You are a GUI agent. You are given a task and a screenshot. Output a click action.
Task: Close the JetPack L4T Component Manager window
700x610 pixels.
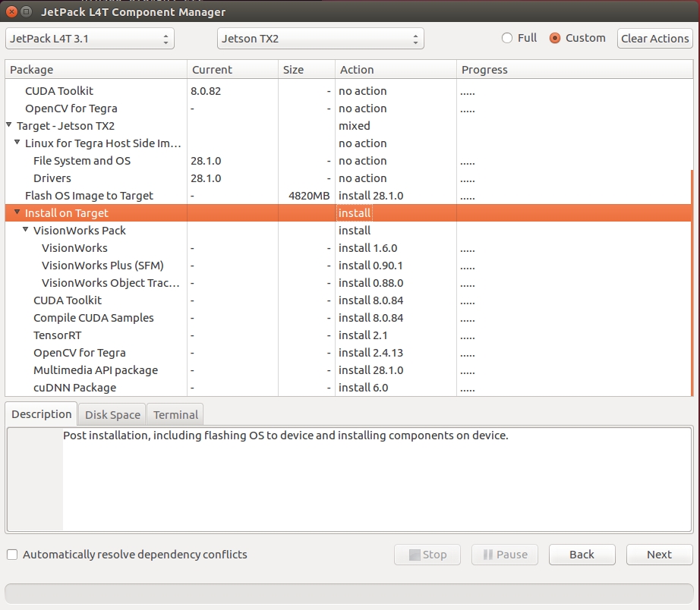tap(10, 12)
